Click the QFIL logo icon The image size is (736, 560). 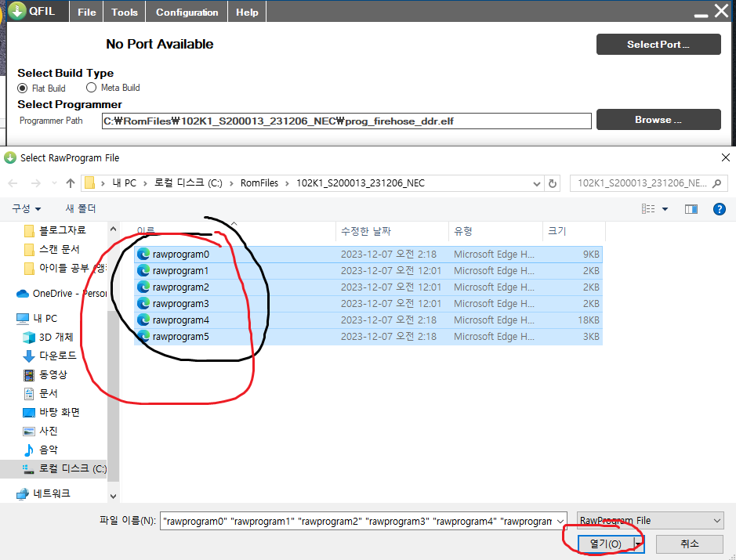17,11
